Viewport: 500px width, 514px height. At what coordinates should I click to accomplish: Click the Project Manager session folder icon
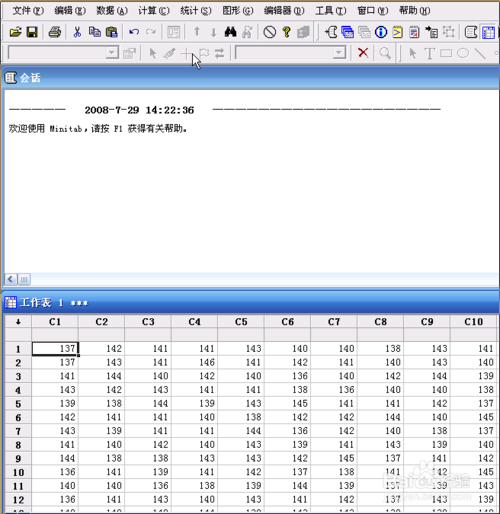tap(471, 32)
